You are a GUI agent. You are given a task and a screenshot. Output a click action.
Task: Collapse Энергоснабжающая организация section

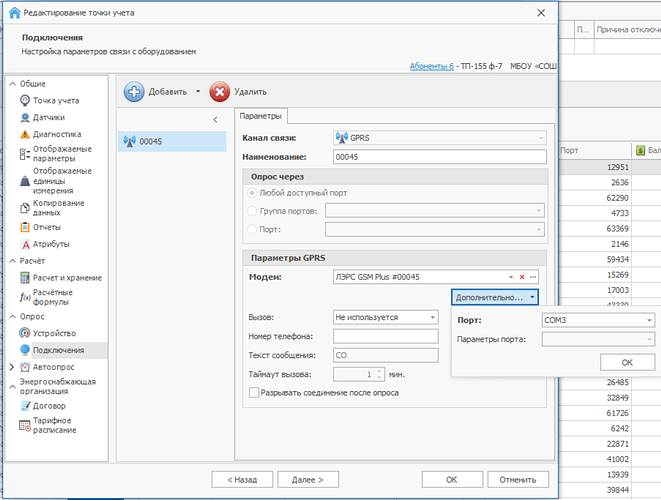[13, 386]
